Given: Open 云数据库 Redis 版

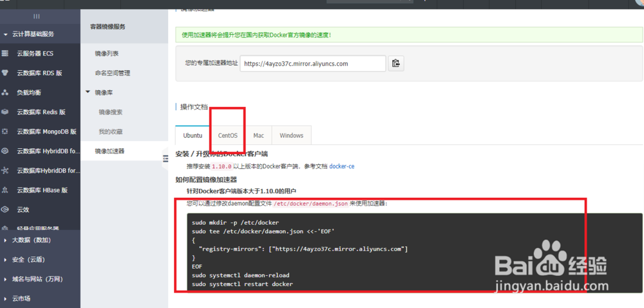Looking at the screenshot, I should point(41,111).
